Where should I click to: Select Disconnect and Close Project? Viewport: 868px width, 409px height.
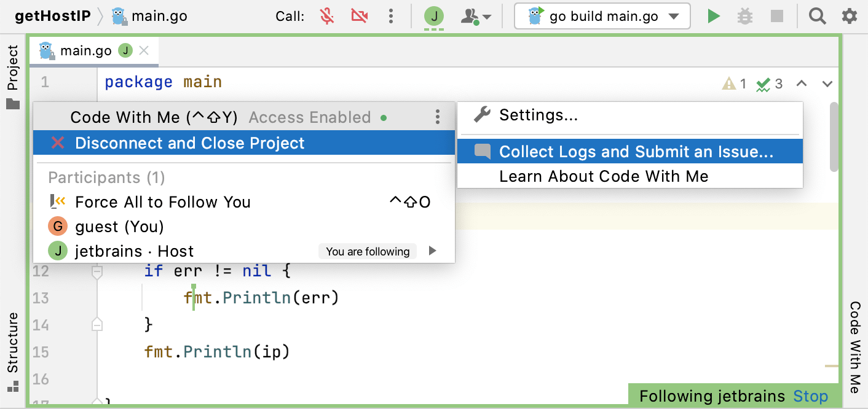pyautogui.click(x=189, y=143)
